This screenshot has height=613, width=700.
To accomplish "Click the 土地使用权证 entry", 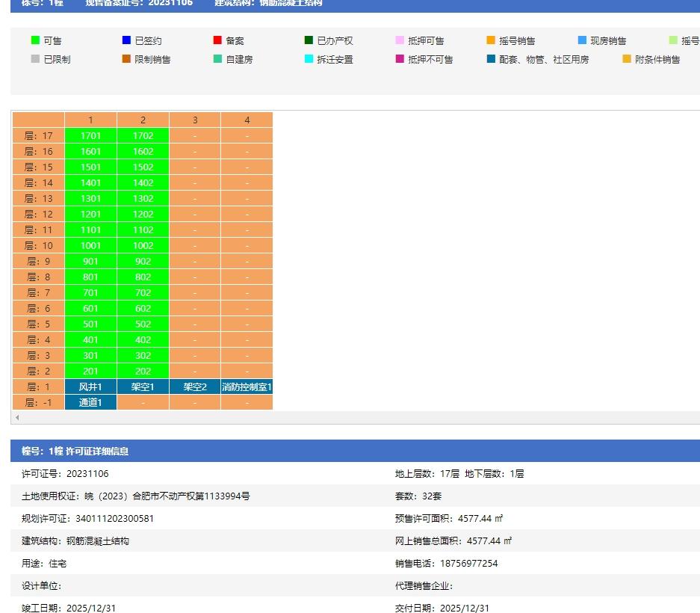I will tap(136, 496).
